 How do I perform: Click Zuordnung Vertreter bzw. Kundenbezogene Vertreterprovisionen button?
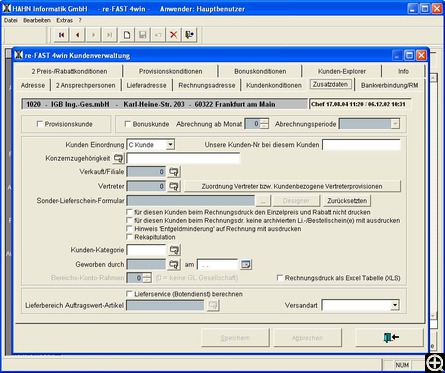[292, 186]
